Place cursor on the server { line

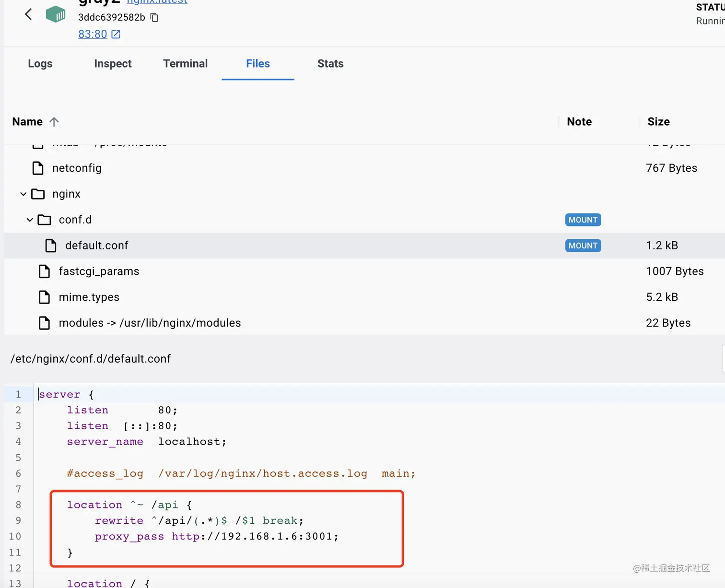(67, 395)
